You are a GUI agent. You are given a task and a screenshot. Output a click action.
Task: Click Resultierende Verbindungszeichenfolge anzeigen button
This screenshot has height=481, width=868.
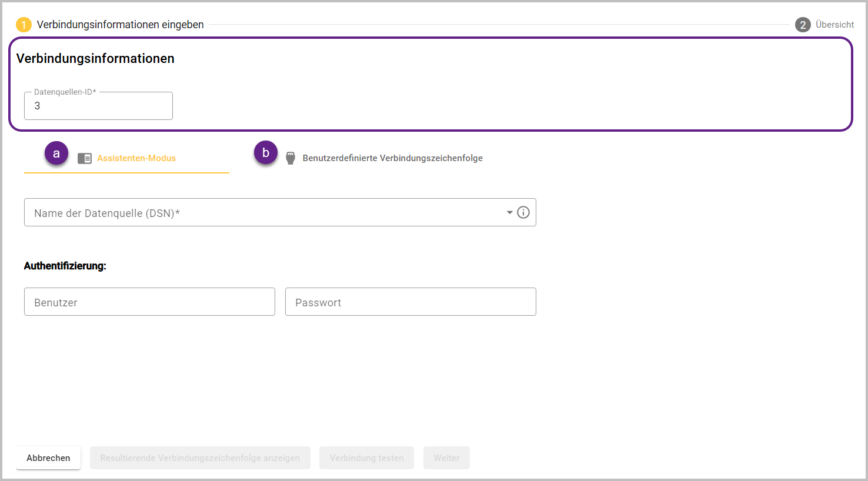[x=200, y=458]
